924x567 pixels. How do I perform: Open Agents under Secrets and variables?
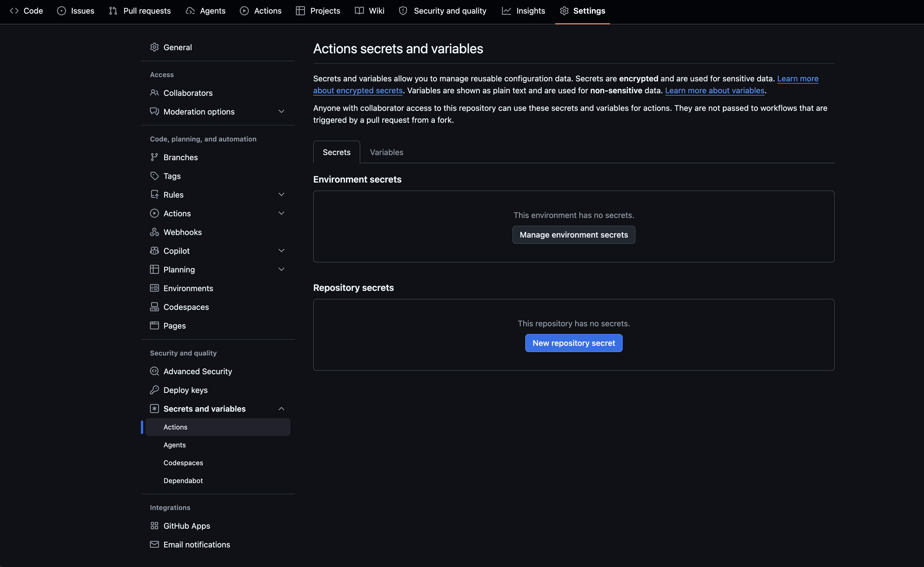(218, 445)
